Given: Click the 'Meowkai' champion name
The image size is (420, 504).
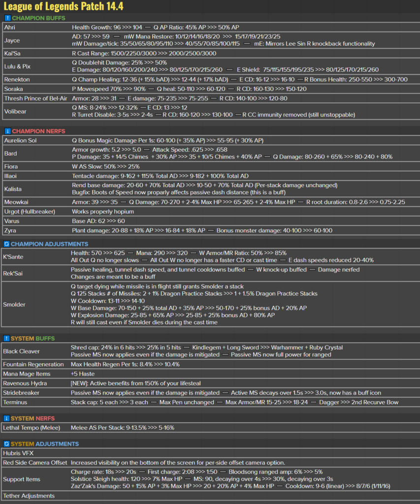Looking at the screenshot, I should 16,202.
